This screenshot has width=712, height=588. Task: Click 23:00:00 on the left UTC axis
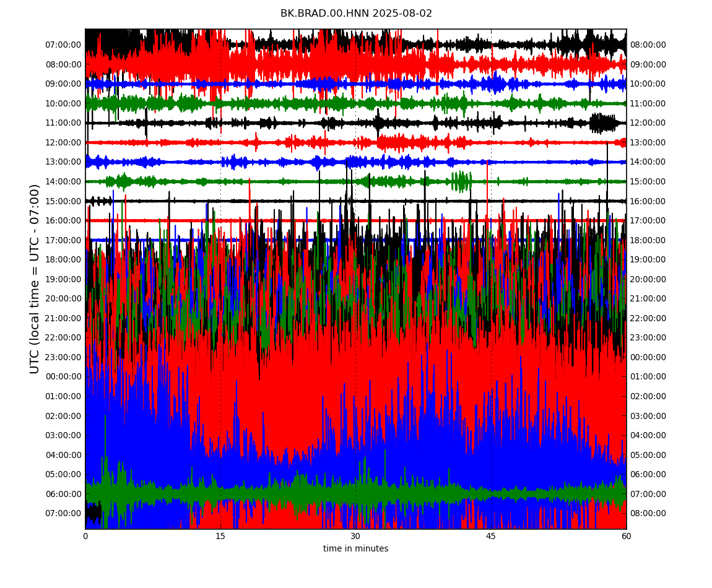point(63,357)
